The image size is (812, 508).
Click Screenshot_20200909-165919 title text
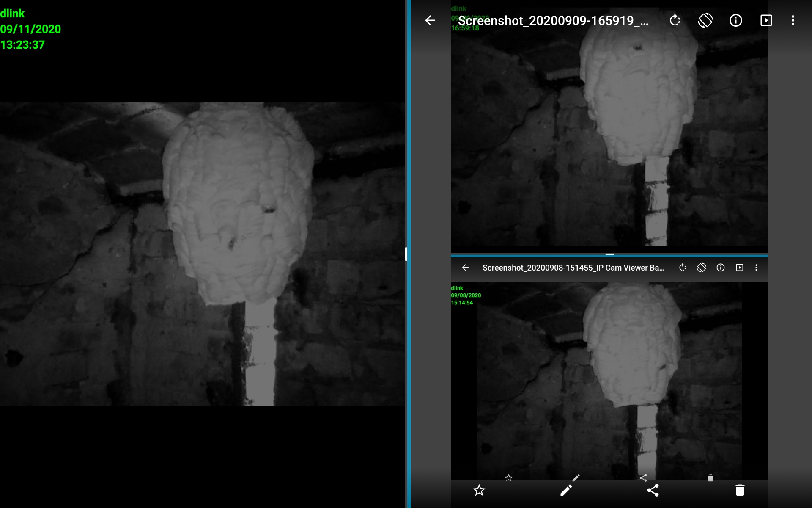[x=553, y=20]
